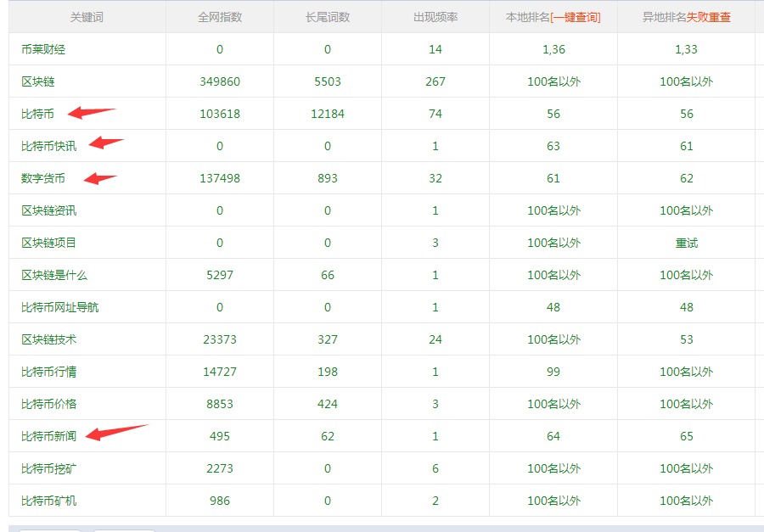Viewport: 764px width, 532px height.
Task: Click the 数字货币 keyword
Action: [43, 178]
